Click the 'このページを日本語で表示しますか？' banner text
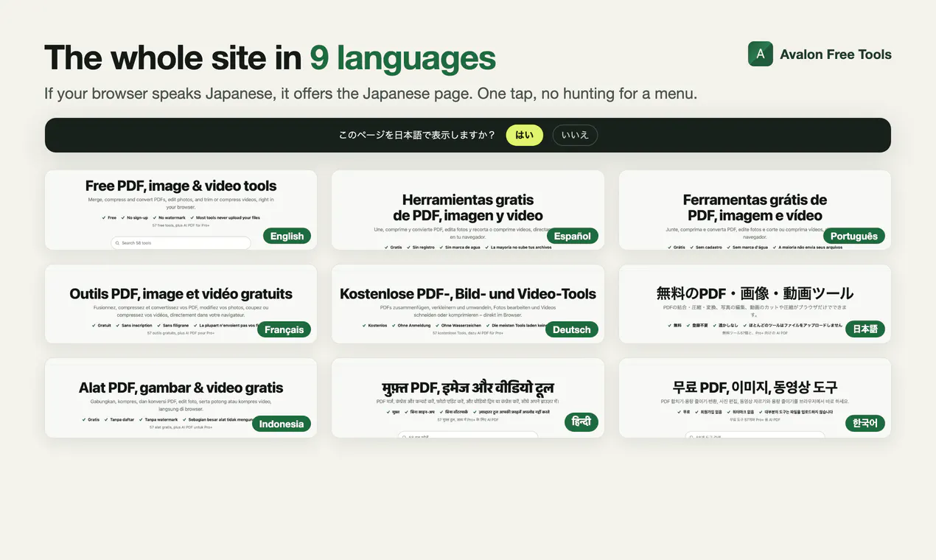Viewport: 936px width, 560px height. tap(417, 135)
